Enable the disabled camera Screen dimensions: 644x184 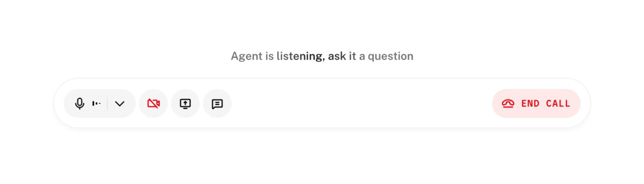pos(153,104)
